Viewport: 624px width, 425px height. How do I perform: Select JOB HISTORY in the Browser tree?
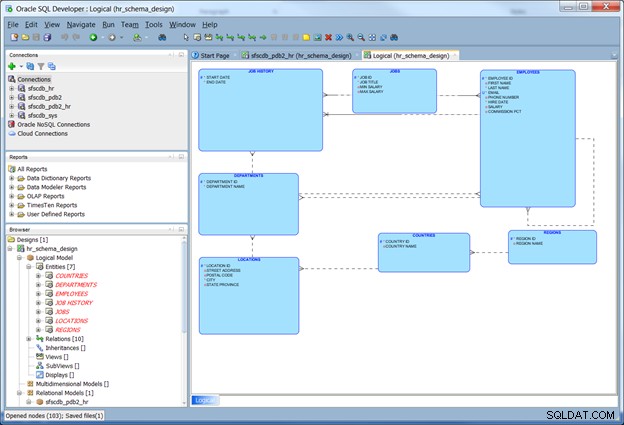[74, 303]
